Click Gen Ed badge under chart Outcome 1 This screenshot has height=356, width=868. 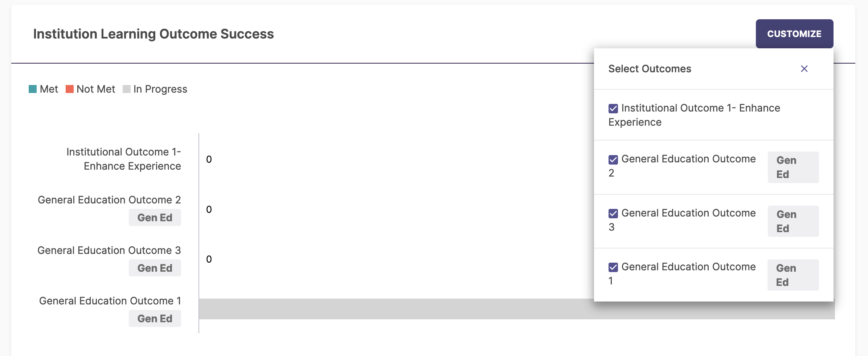(155, 319)
